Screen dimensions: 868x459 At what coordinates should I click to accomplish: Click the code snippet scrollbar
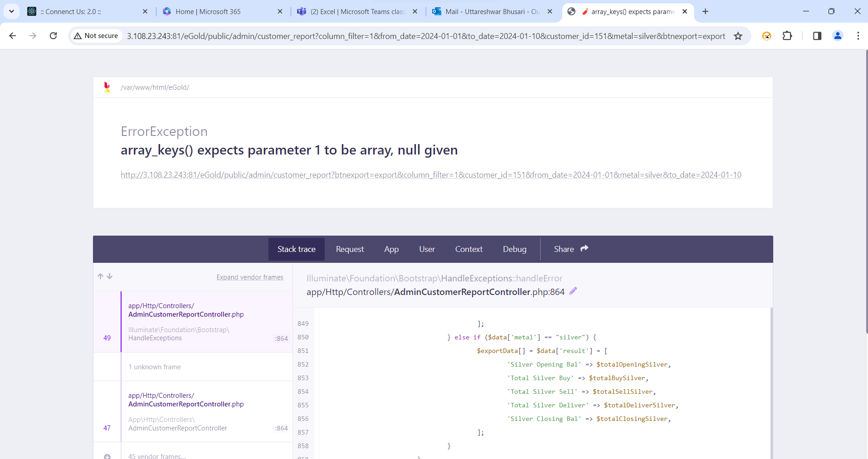pyautogui.click(x=771, y=383)
